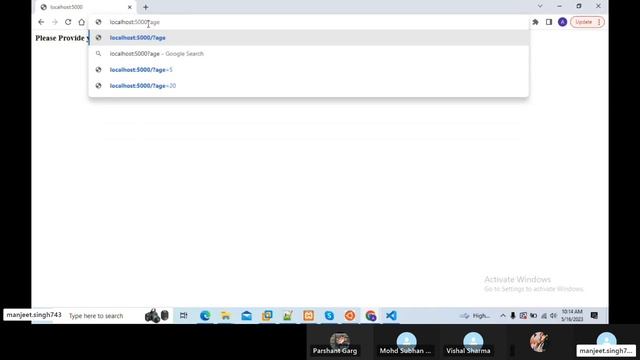Choose the localhost:5000/?age=20 suggestion
The width and height of the screenshot is (640, 360).
309,86
